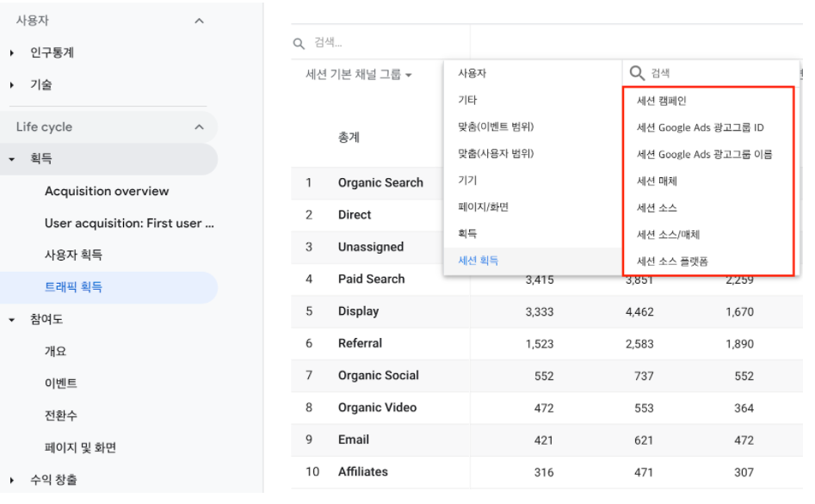Expand the 인구통계 tree item arrow
Viewport: 815px width, 504px height.
tap(11, 53)
